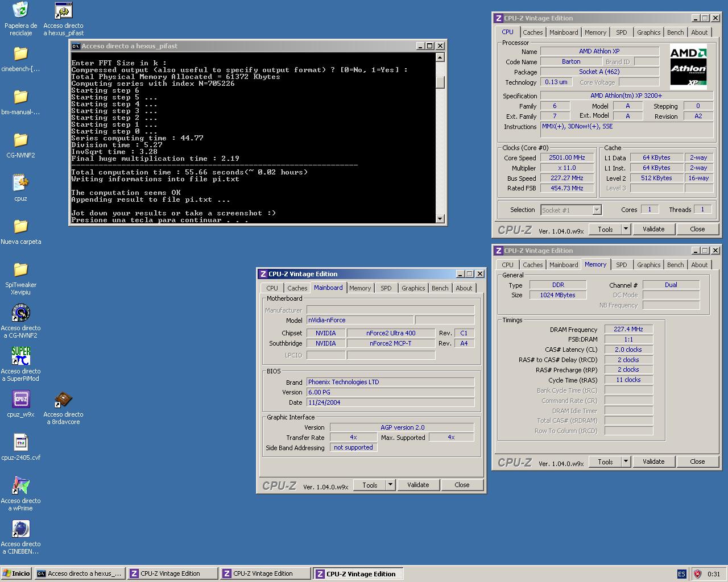Open Bench tab in Memory window

(676, 265)
